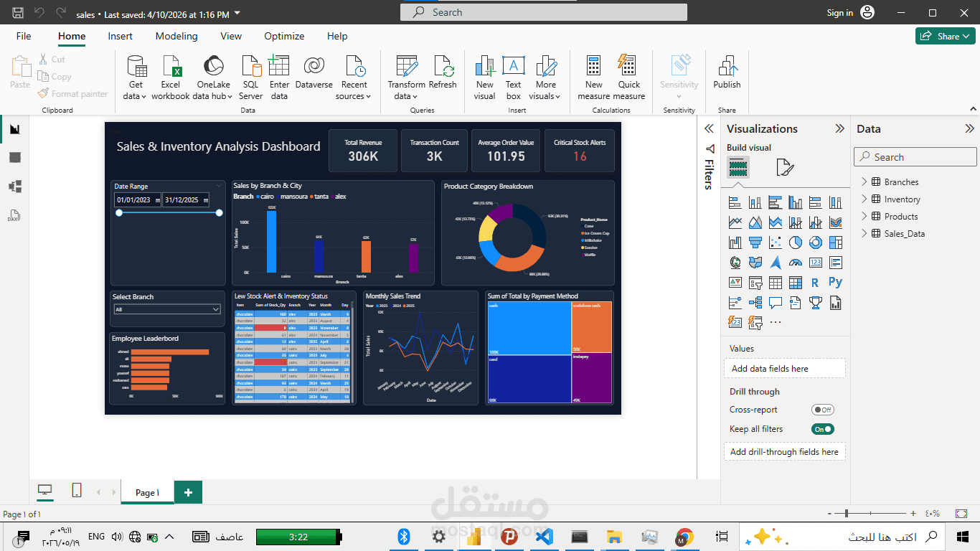This screenshot has width=980, height=551.
Task: Open the Recent sources dropdown
Action: (x=354, y=77)
